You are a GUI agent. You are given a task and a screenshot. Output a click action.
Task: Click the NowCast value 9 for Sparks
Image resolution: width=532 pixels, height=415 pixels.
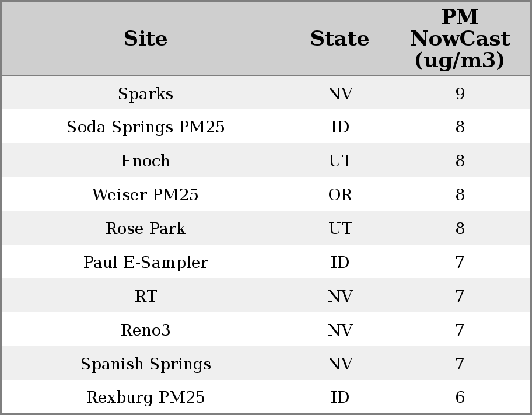tap(460, 94)
